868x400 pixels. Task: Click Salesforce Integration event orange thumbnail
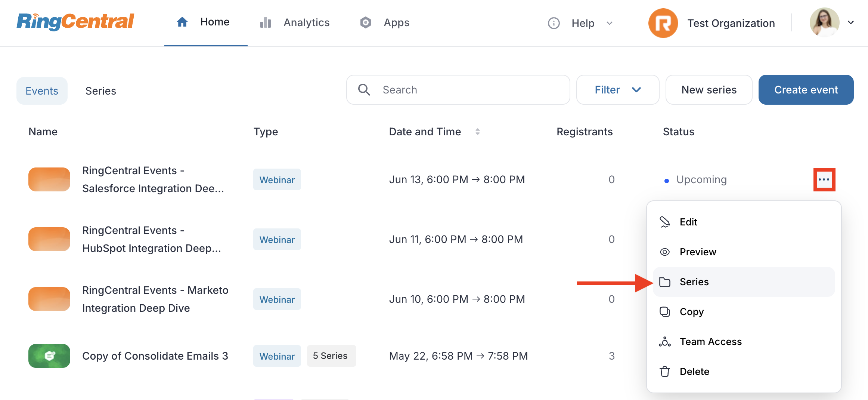pyautogui.click(x=49, y=179)
